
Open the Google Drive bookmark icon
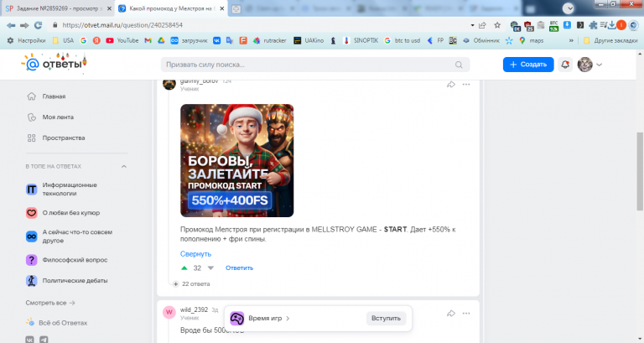coord(161,40)
